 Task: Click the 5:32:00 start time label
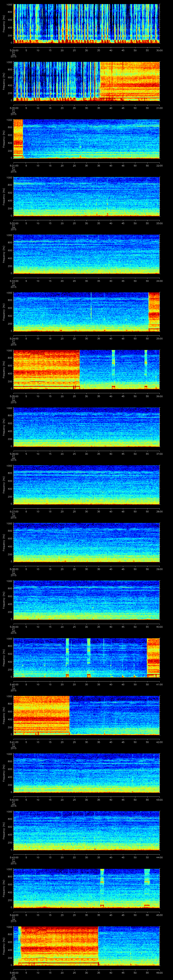click(14, 223)
